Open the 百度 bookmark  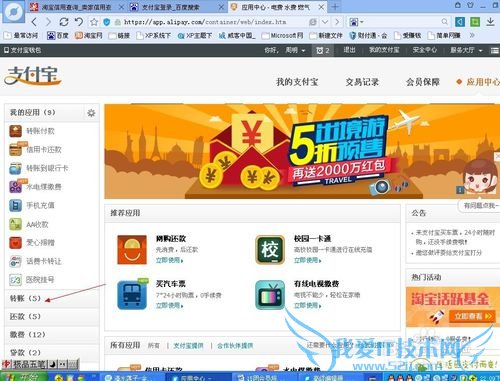(58, 35)
